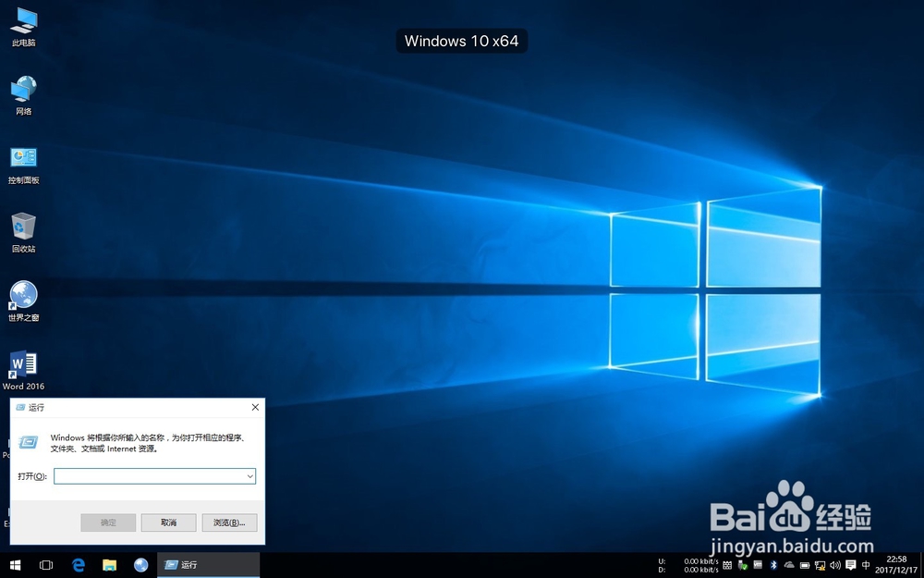Click the 运行 dialog title bar icon
This screenshot has width=924, height=578.
pos(20,408)
